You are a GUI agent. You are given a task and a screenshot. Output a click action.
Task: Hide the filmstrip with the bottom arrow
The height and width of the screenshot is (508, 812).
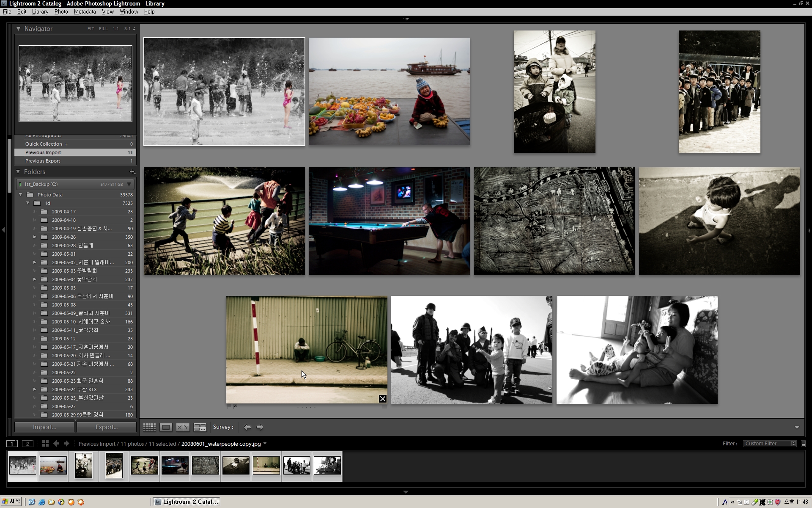(x=406, y=492)
